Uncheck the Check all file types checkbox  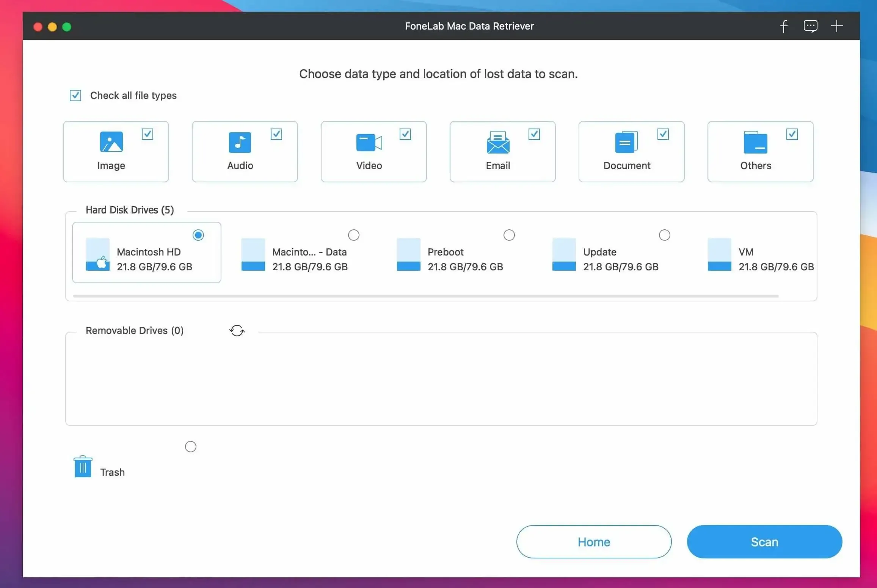pos(75,95)
